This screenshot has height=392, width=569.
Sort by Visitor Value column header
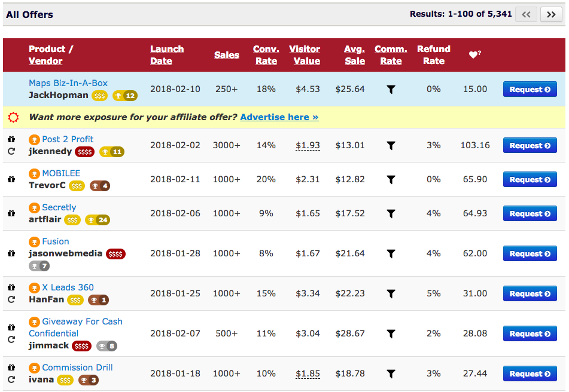tap(305, 55)
